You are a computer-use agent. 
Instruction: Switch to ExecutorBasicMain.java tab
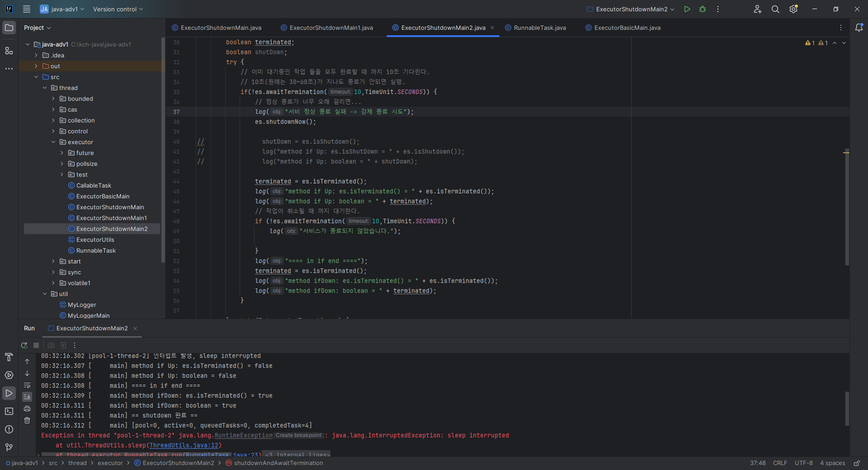pyautogui.click(x=623, y=28)
